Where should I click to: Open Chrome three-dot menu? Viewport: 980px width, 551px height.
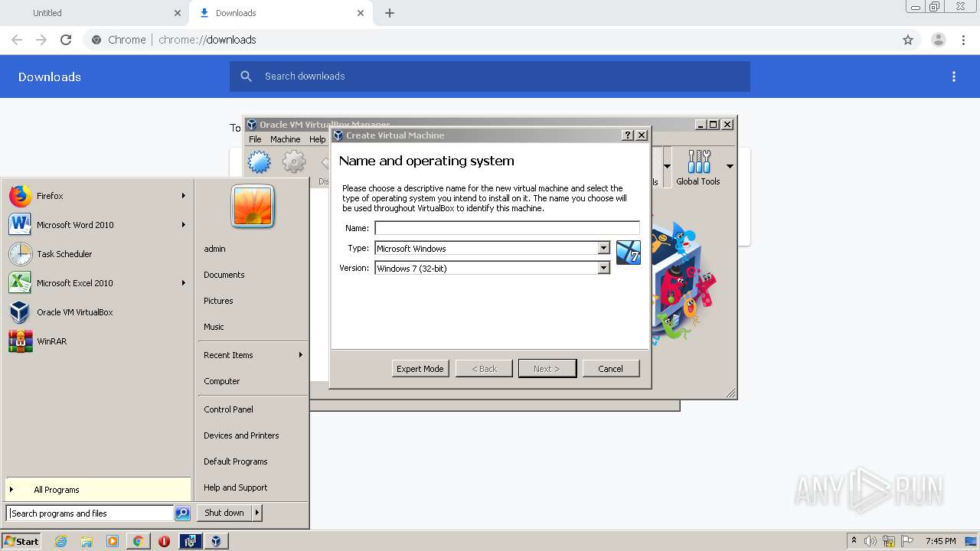tap(964, 40)
